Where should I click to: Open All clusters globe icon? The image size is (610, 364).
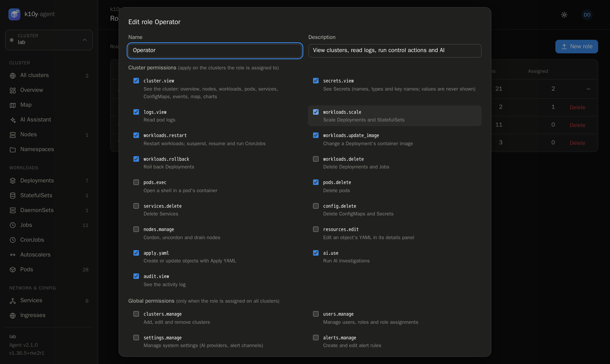tap(13, 76)
